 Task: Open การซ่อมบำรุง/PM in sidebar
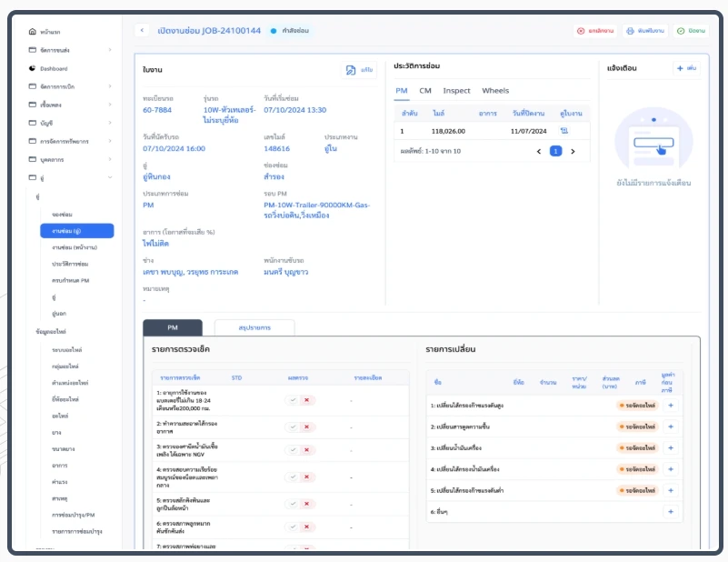(74, 515)
